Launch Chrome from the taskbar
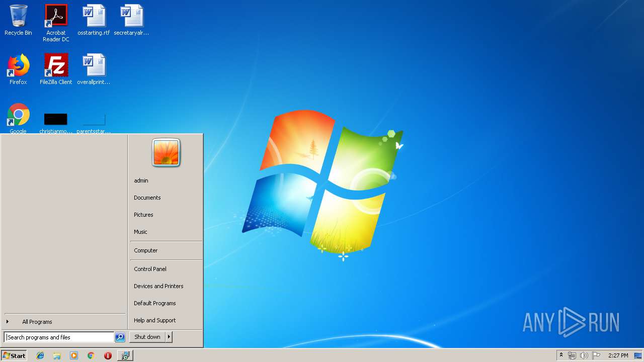Screen dimensions: 644x362 click(x=91, y=355)
